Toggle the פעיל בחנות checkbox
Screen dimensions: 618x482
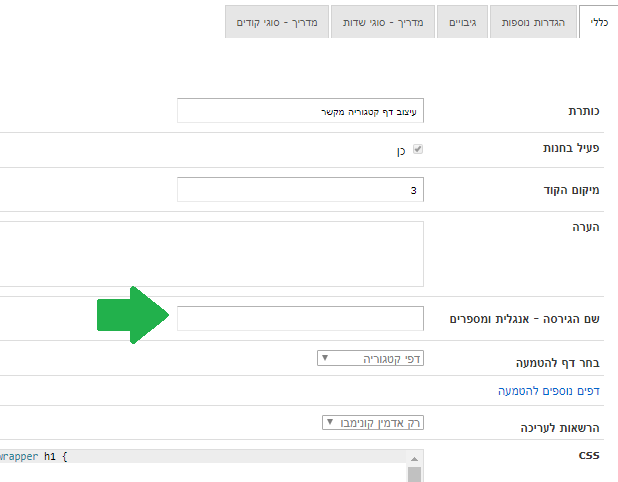(x=418, y=149)
